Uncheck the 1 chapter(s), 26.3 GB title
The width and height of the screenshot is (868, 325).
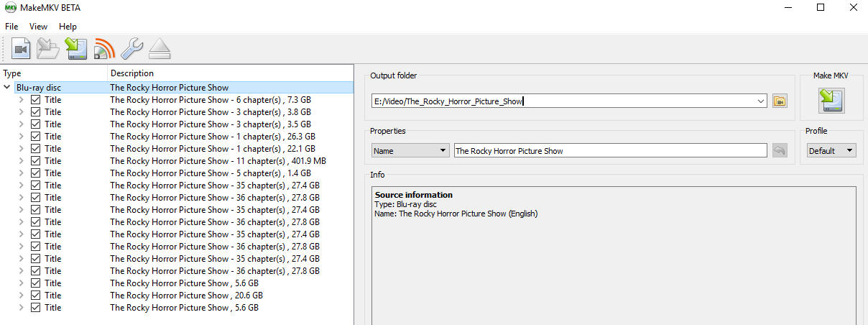coord(35,137)
